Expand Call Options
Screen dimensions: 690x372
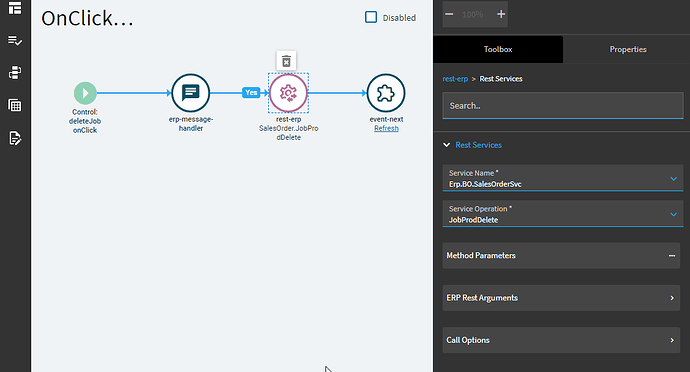[561, 340]
